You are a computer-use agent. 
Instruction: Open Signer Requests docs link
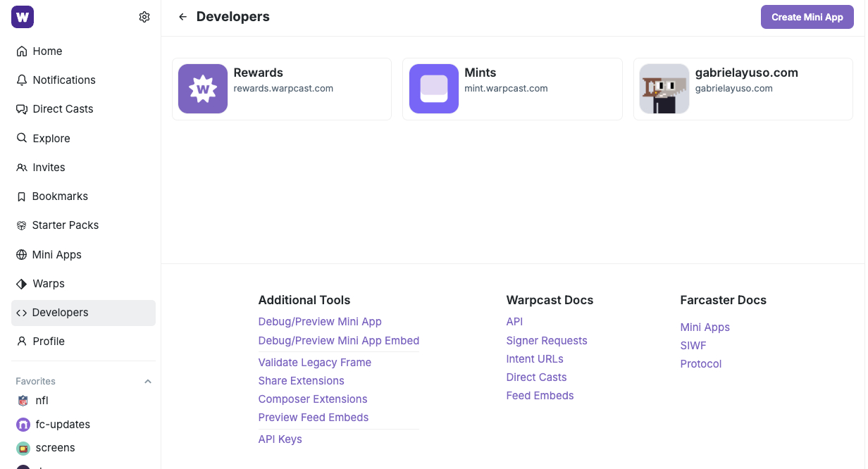[x=547, y=340]
